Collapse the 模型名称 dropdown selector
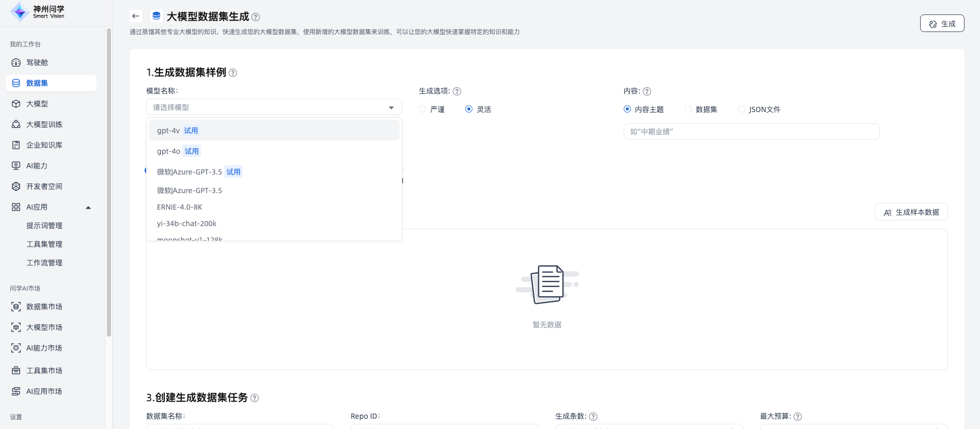The image size is (980, 429). (x=391, y=107)
